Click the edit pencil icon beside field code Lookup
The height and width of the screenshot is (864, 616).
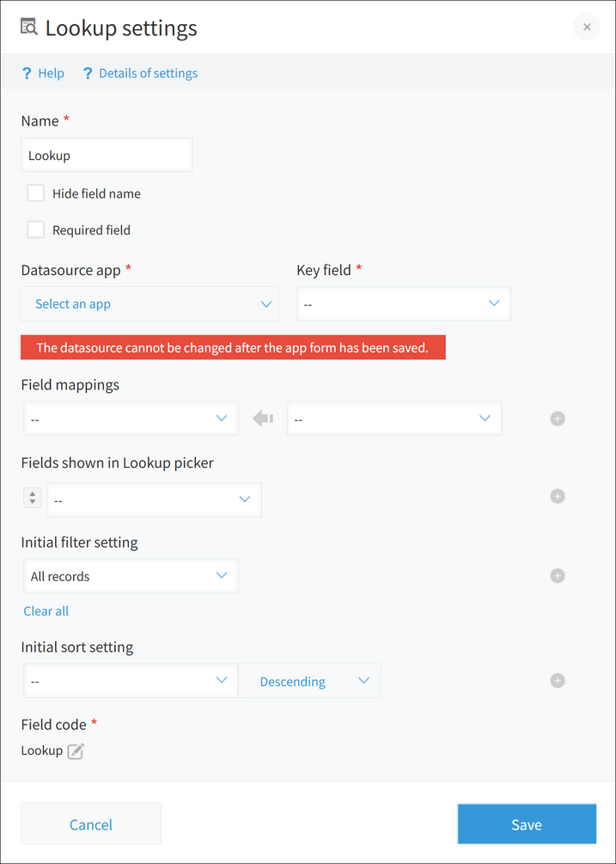pos(75,751)
